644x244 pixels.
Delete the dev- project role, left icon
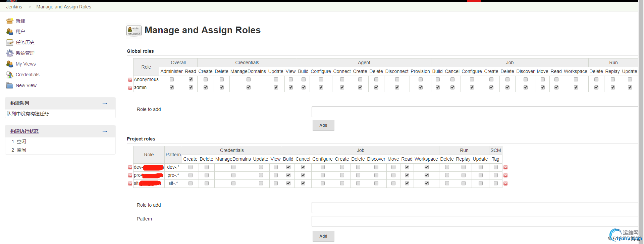click(130, 167)
